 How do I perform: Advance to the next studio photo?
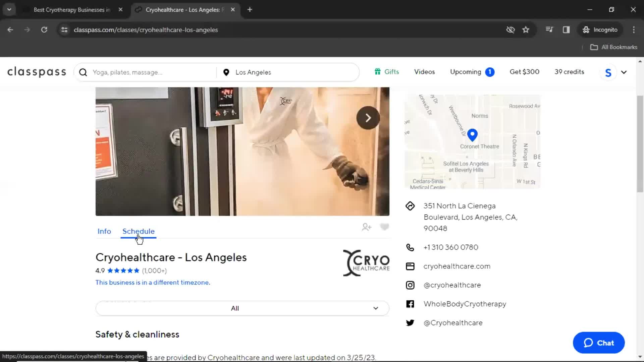(368, 118)
